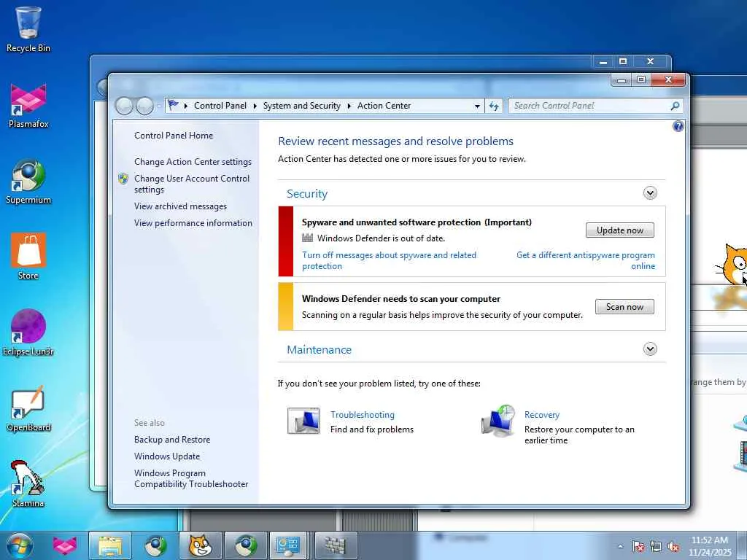Click the network tray icon
Viewport: 747px width, 560px height.
656,546
